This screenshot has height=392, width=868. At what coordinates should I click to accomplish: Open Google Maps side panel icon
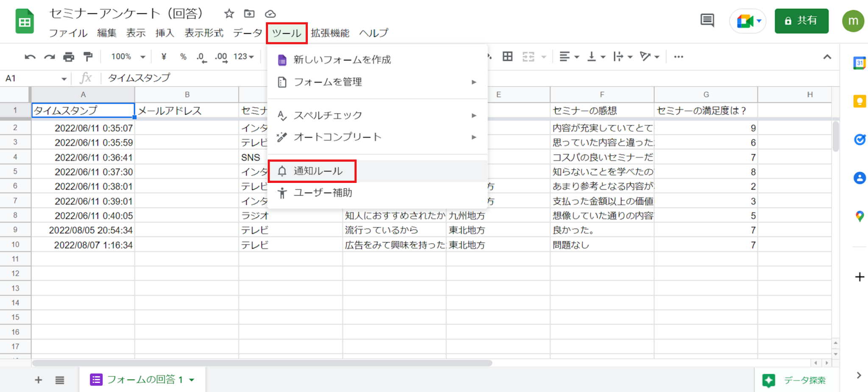click(859, 216)
